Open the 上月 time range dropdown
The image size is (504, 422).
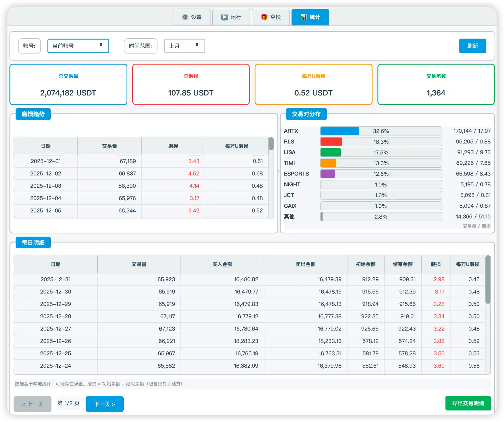coord(184,46)
